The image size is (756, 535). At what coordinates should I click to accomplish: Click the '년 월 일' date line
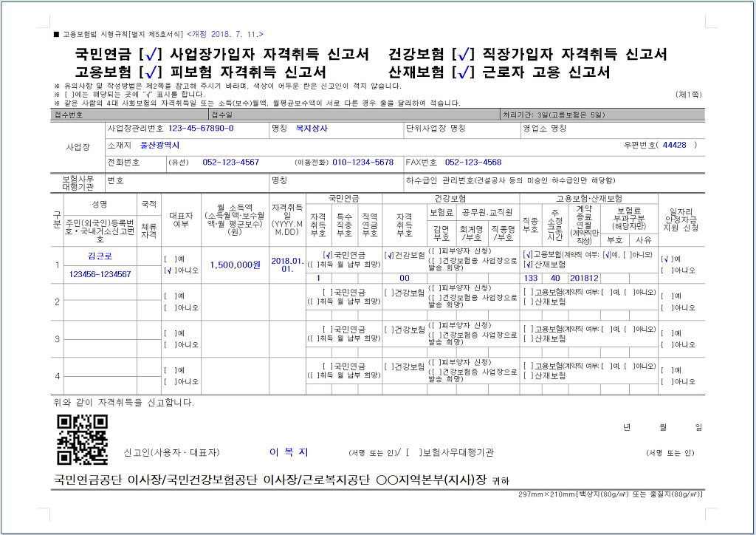662,427
